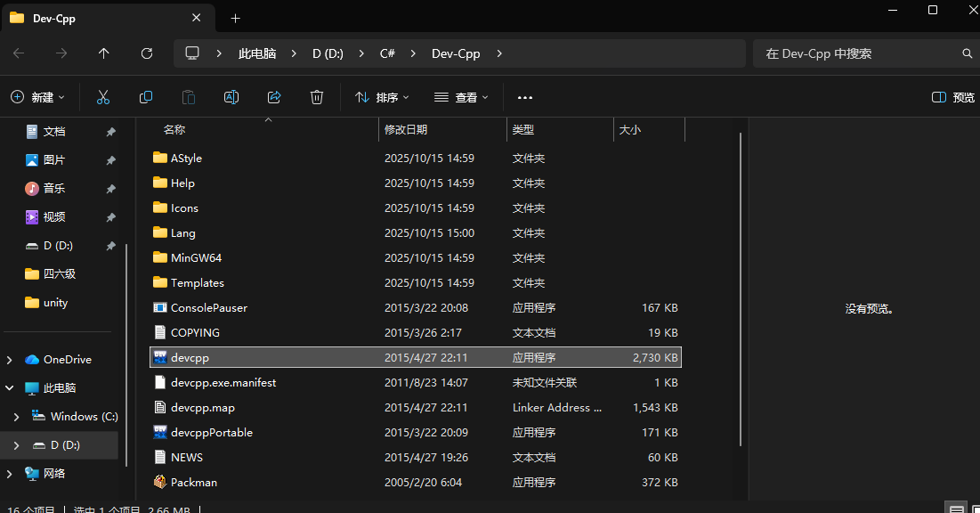Image resolution: width=980 pixels, height=513 pixels.
Task: Navigate to 此电脑 via breadcrumb
Action: (x=256, y=53)
